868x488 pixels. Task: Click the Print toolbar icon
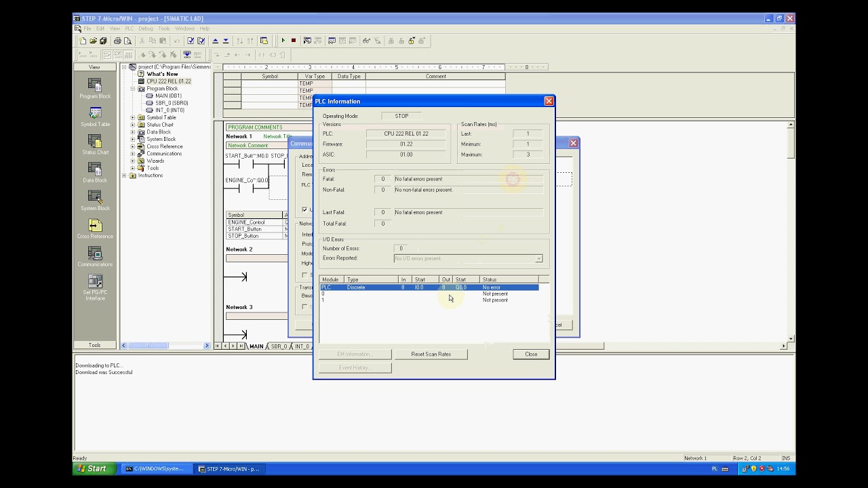(x=117, y=41)
